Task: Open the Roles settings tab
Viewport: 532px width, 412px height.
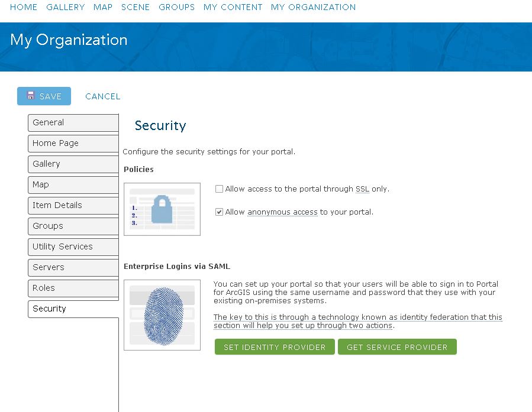Action: pyautogui.click(x=73, y=288)
